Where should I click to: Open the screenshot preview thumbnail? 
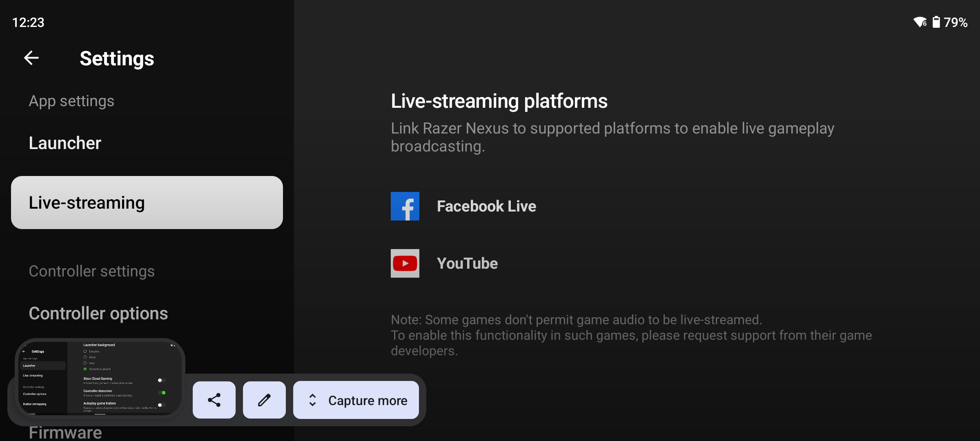click(100, 379)
